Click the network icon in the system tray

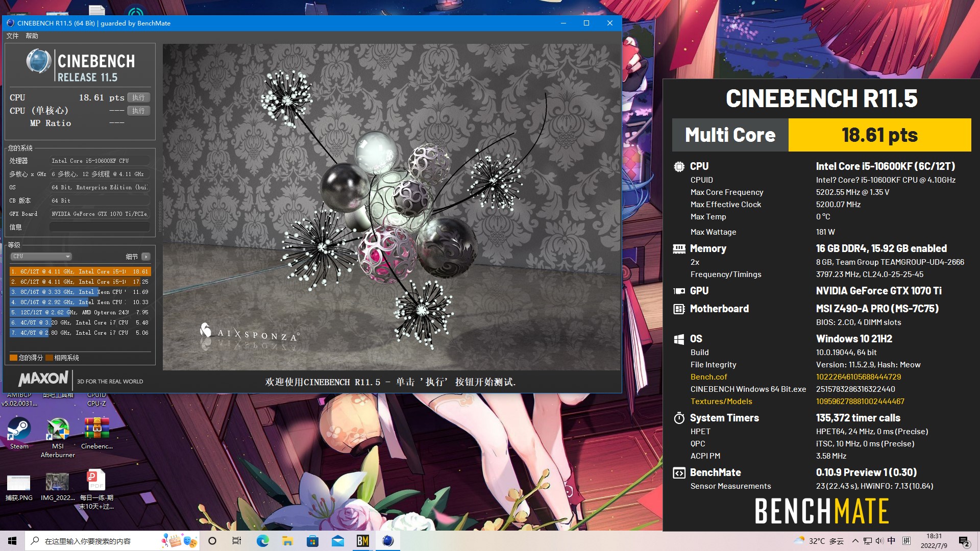pyautogui.click(x=867, y=541)
